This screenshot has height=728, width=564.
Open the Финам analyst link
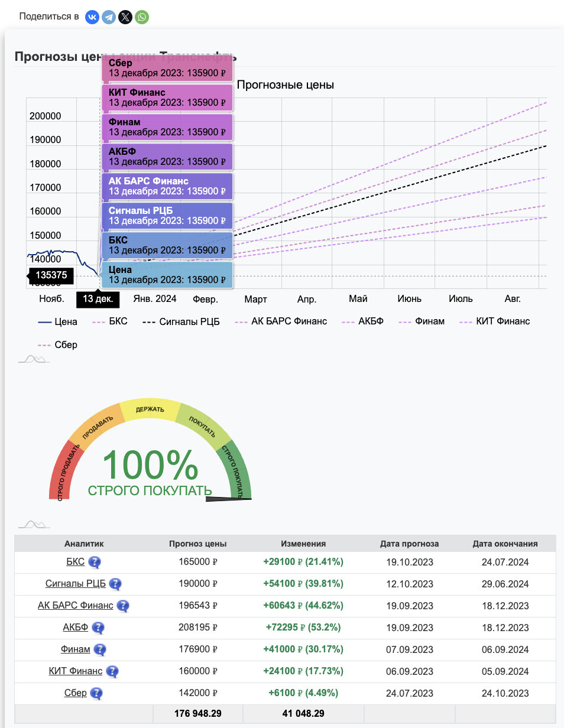(76, 649)
